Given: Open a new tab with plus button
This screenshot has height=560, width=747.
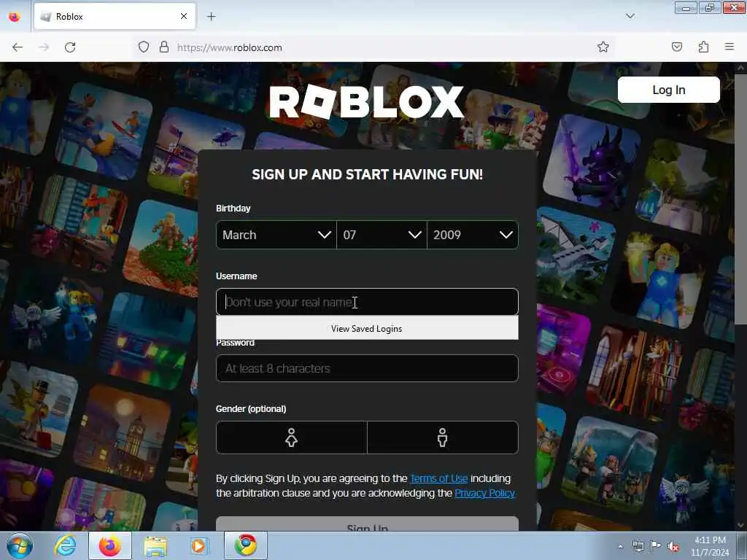Looking at the screenshot, I should (212, 17).
